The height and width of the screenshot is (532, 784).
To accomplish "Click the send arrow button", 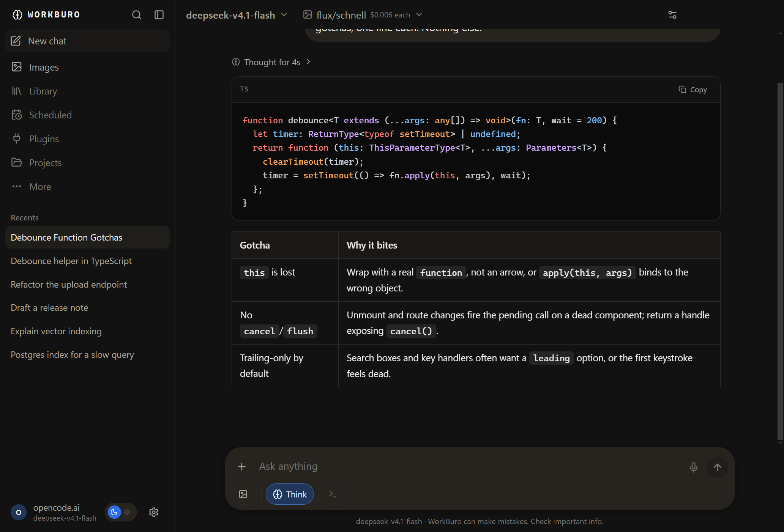I will (717, 467).
